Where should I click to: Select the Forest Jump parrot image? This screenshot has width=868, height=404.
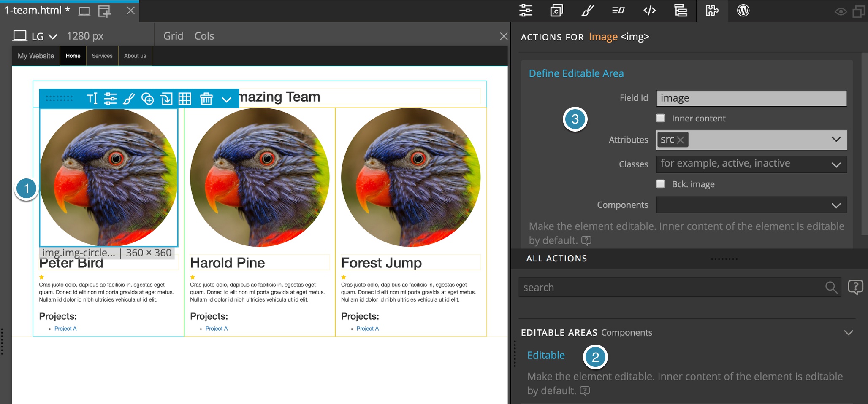click(411, 177)
